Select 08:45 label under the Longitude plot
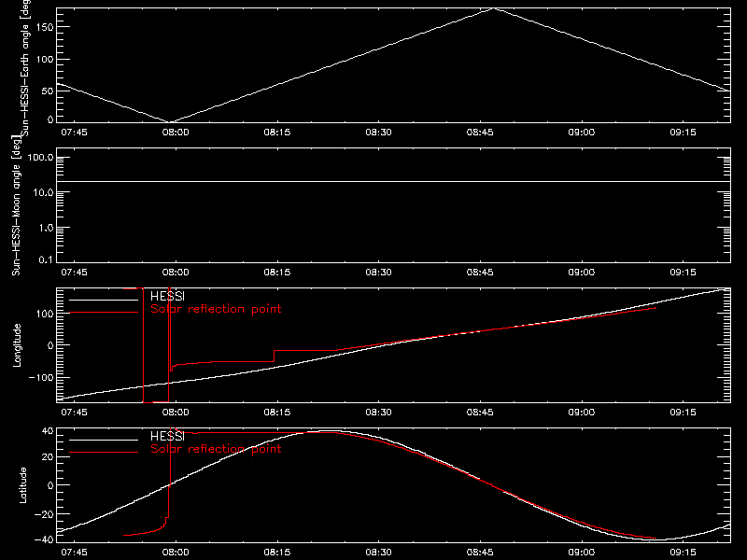The height and width of the screenshot is (560, 747). point(480,413)
